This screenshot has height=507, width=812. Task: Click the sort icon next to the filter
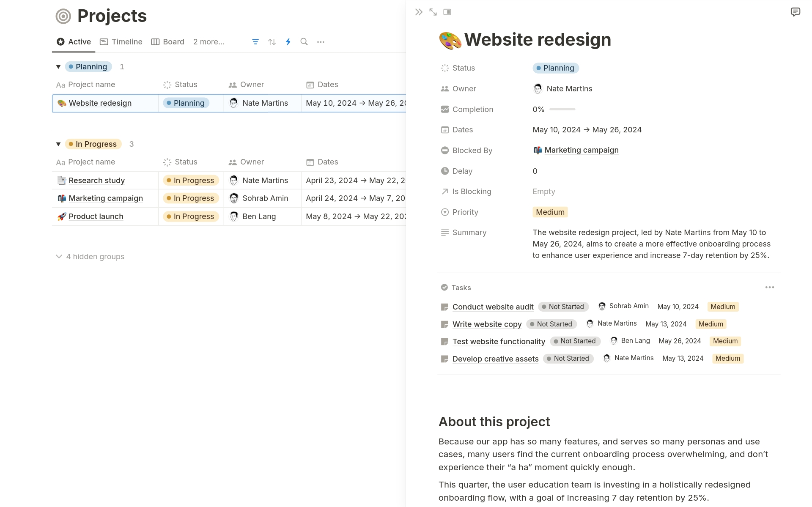[271, 41]
